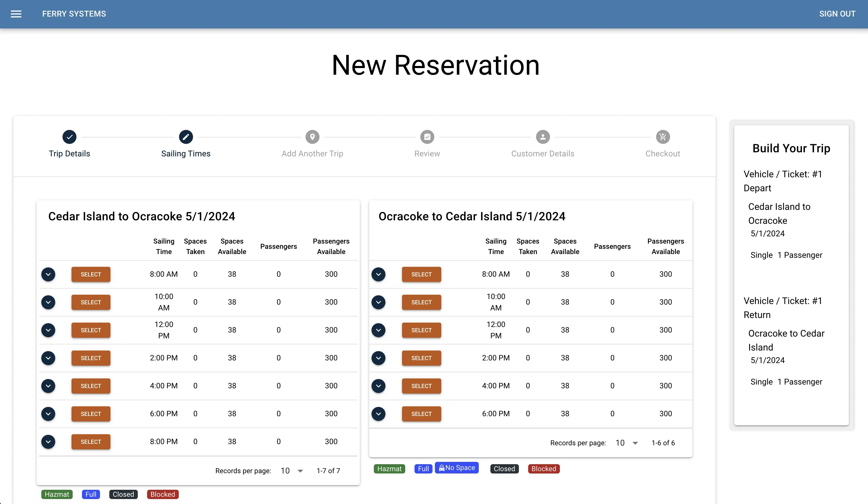The height and width of the screenshot is (504, 868).
Task: Open records per page dropdown for Ocracoke table
Action: coord(626,443)
